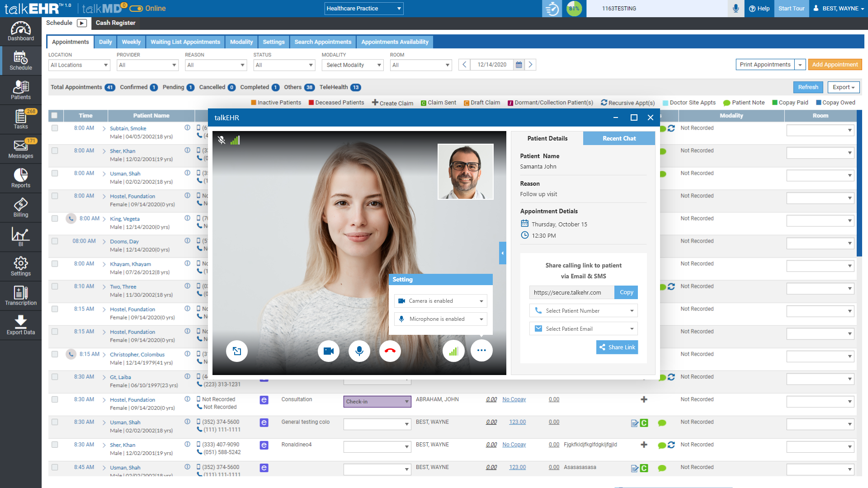868x488 pixels.
Task: Check the box for Subtain, Smoke row
Action: [x=55, y=128]
